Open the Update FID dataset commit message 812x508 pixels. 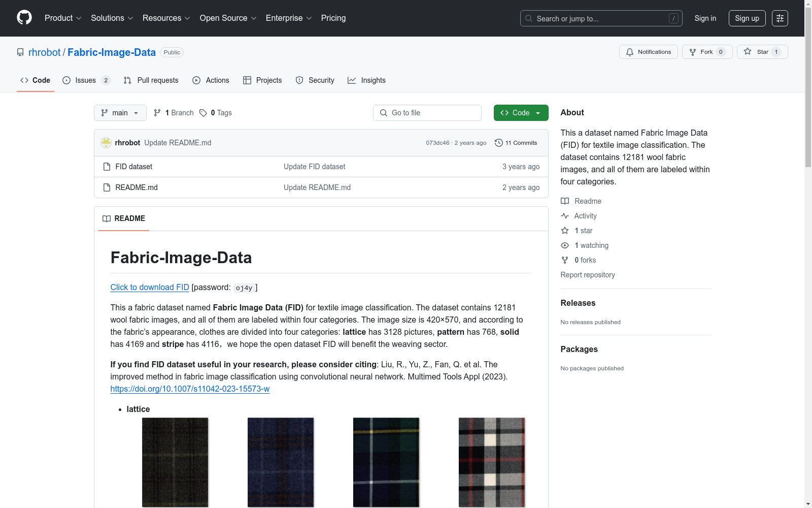click(314, 167)
